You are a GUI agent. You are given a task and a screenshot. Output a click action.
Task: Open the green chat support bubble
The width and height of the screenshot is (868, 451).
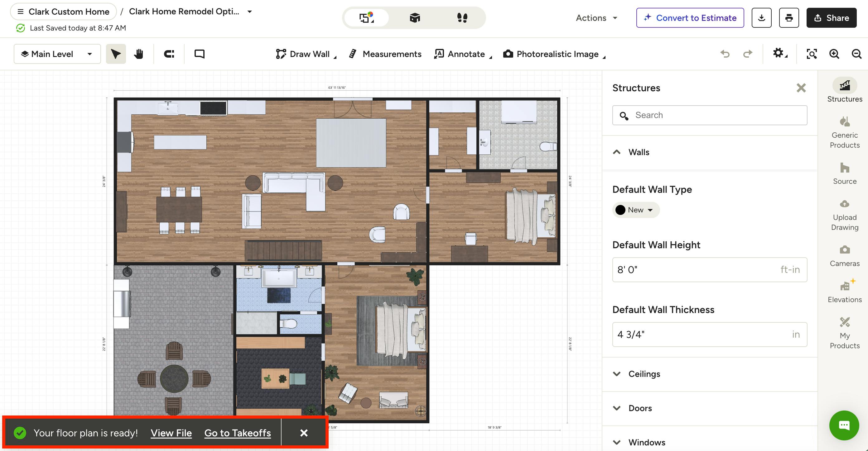[844, 425]
